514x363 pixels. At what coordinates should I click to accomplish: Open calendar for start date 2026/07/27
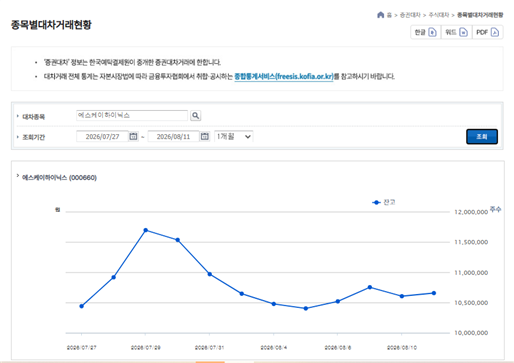click(133, 136)
